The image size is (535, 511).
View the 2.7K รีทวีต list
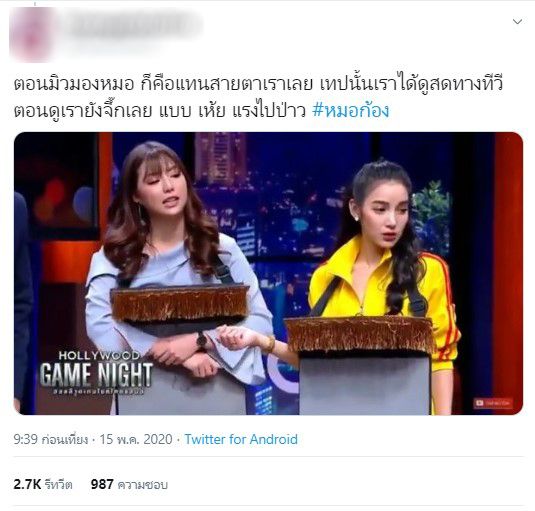tap(43, 484)
